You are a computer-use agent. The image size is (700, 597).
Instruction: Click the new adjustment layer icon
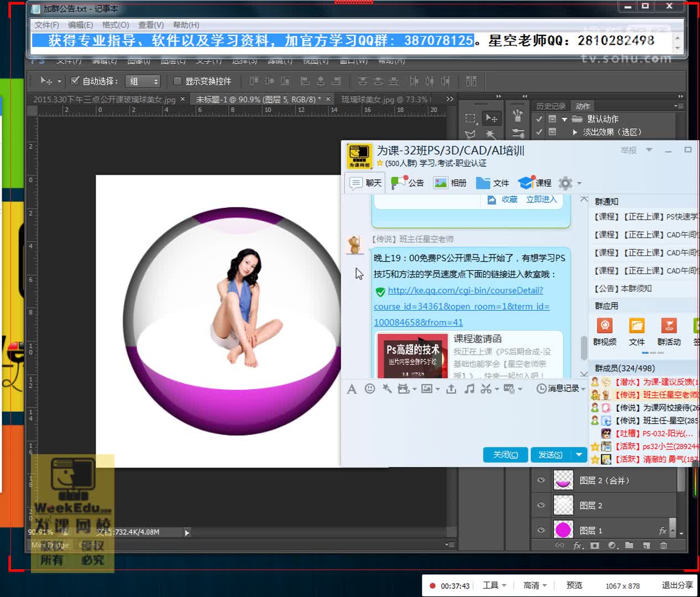[x=612, y=546]
